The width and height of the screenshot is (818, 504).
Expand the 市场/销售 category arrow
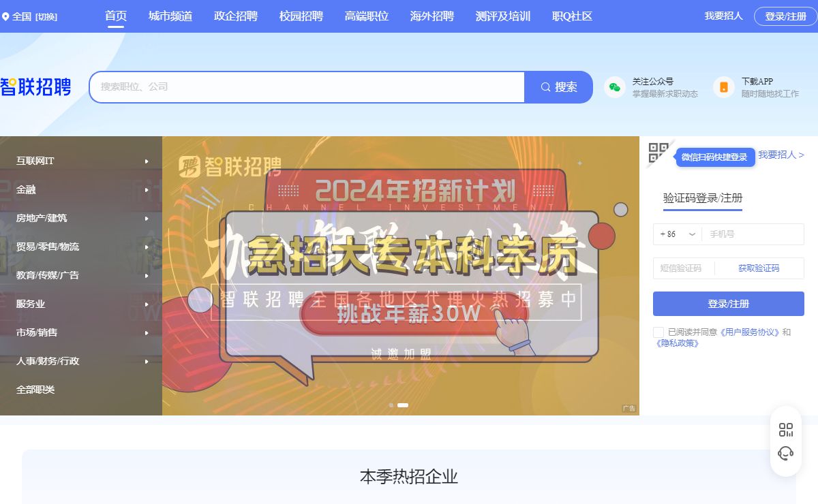click(147, 333)
